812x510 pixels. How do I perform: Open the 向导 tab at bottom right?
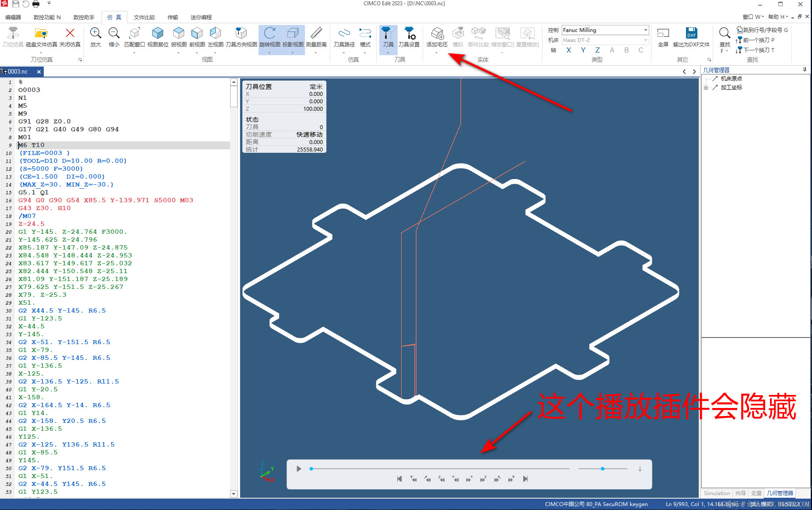(x=741, y=493)
